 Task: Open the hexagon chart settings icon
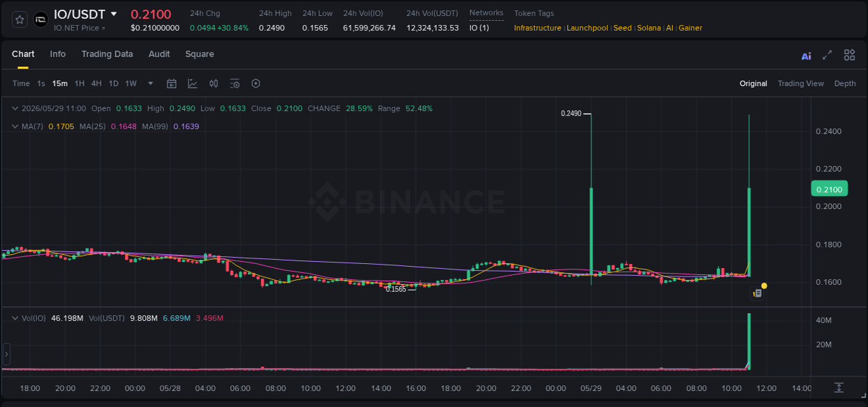click(256, 83)
